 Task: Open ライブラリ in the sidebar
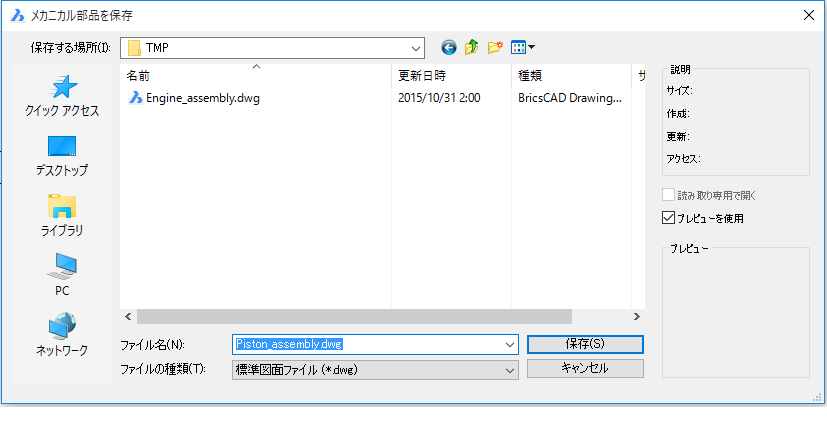tap(62, 215)
